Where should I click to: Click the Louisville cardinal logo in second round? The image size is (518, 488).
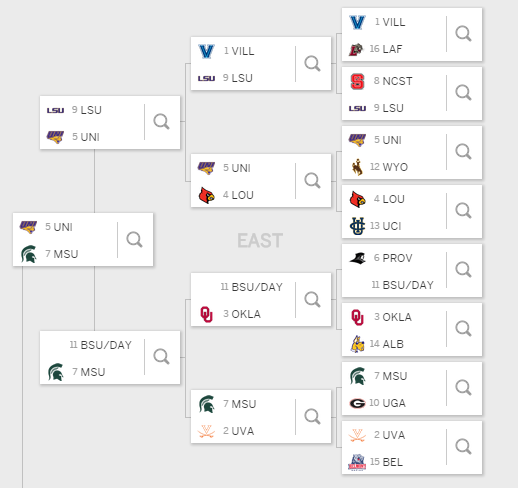(x=207, y=195)
